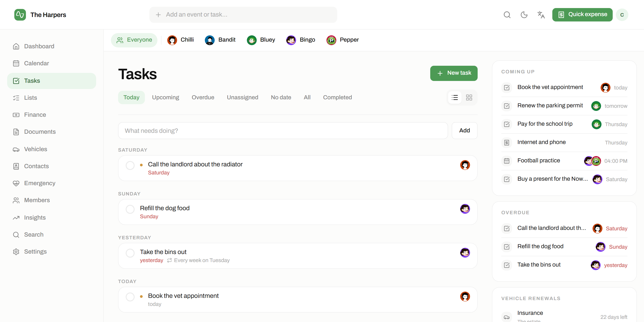Click the Add button beside task input
Viewport: 644px width, 322px height.
[x=464, y=131]
